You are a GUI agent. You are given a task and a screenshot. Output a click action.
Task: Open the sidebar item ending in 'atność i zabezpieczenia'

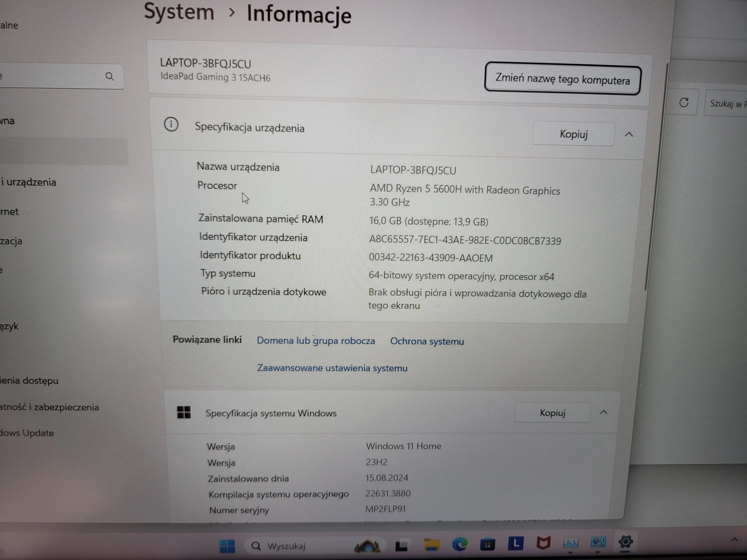pyautogui.click(x=50, y=407)
